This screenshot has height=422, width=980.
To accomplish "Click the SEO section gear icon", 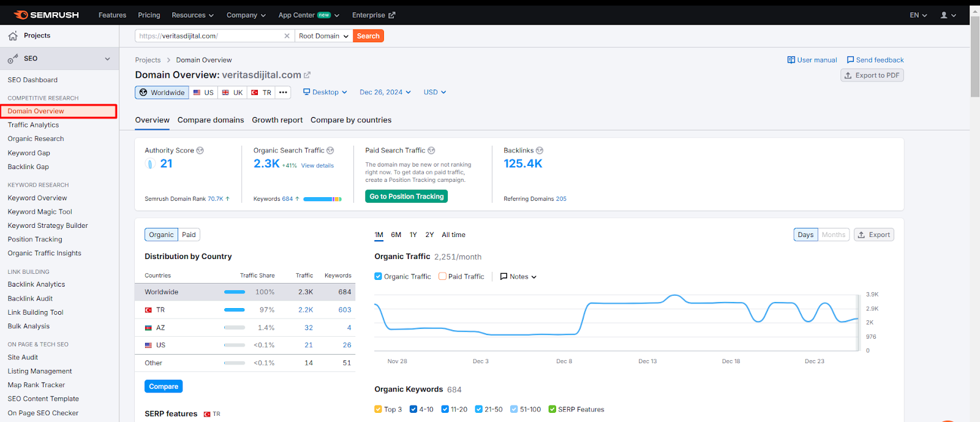I will 13,59.
